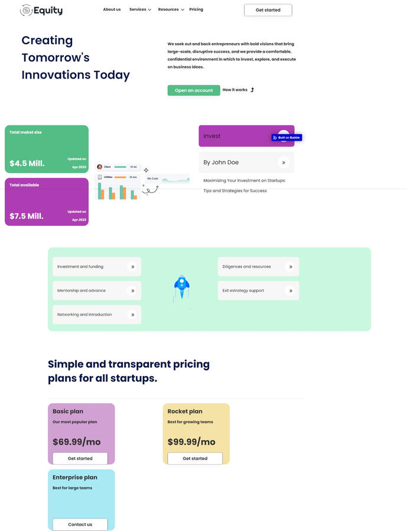Click the Open an account button
This screenshot has width=407, height=532.
(x=194, y=90)
